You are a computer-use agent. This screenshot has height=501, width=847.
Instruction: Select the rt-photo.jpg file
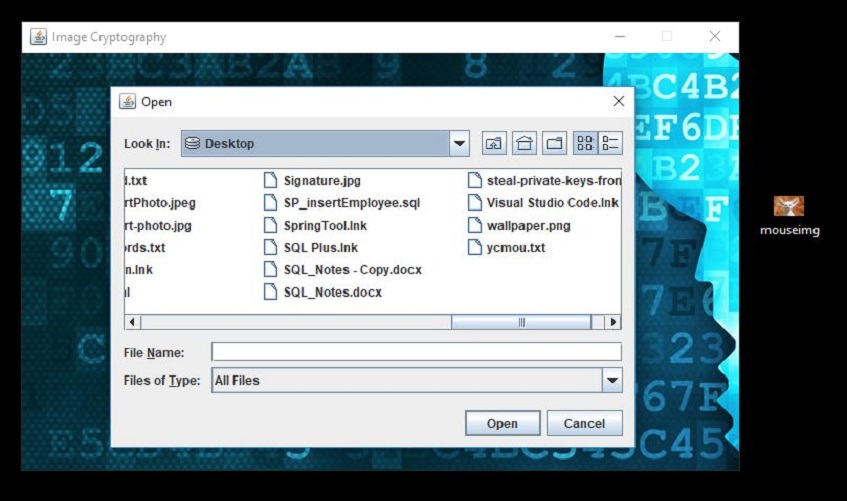[x=158, y=225]
